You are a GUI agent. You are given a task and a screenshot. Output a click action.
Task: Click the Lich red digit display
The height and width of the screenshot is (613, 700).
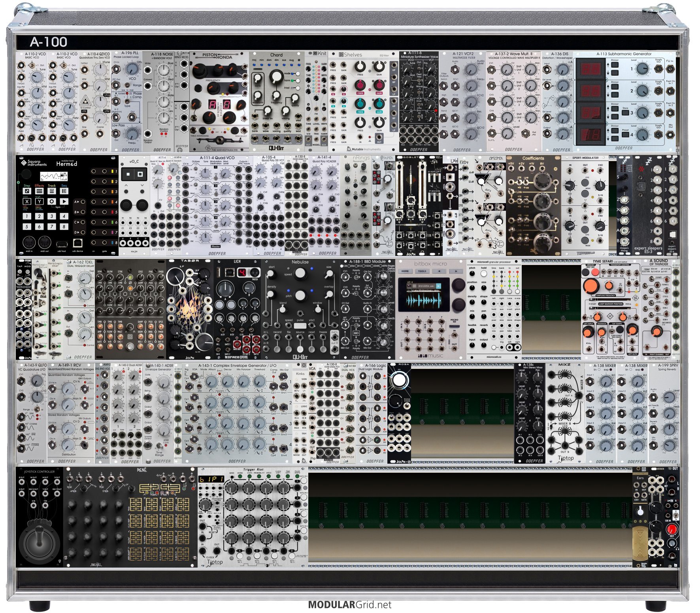tap(242, 272)
